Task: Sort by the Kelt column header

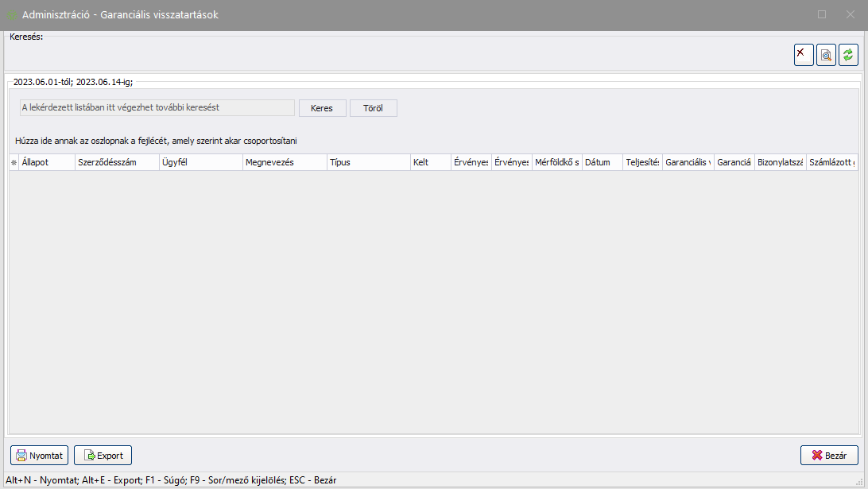Action: tap(430, 162)
